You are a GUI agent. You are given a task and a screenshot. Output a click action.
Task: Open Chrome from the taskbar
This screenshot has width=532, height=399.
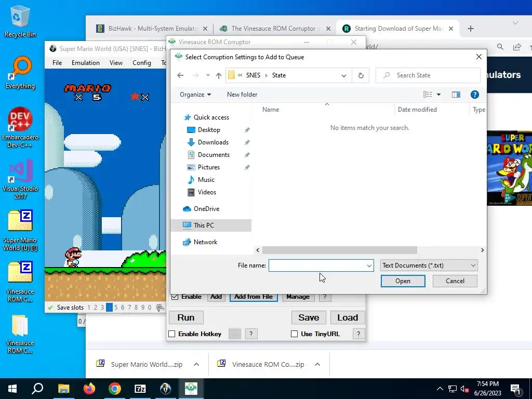(x=115, y=389)
